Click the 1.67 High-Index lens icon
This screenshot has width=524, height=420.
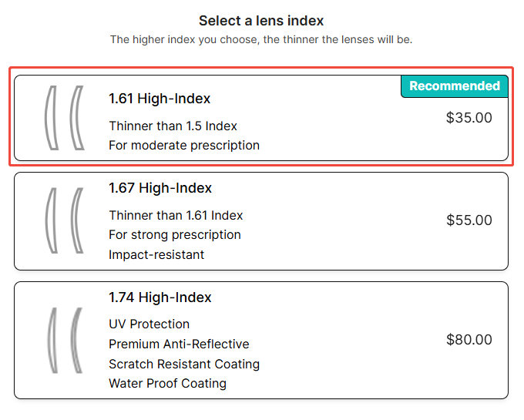(x=65, y=220)
